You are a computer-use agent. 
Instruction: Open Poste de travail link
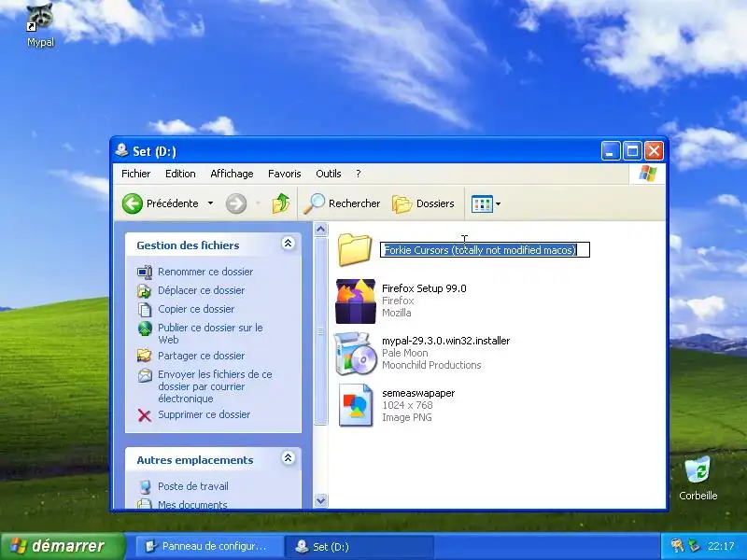pyautogui.click(x=193, y=486)
